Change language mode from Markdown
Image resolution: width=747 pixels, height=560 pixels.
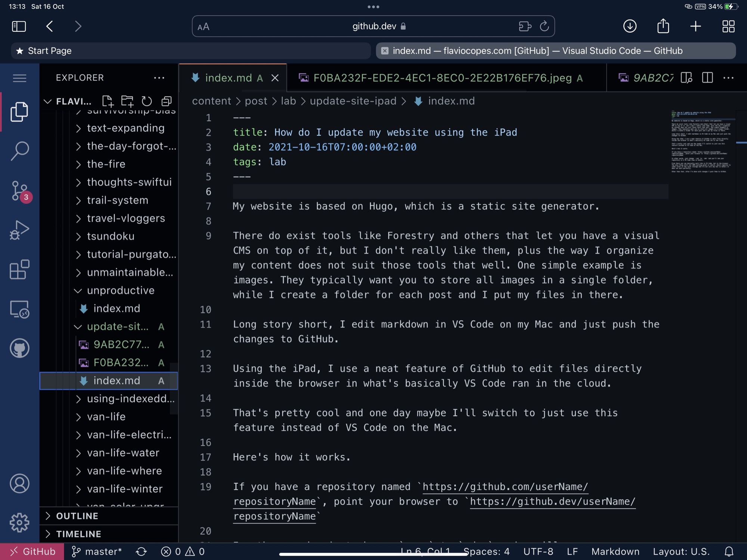[x=615, y=551]
